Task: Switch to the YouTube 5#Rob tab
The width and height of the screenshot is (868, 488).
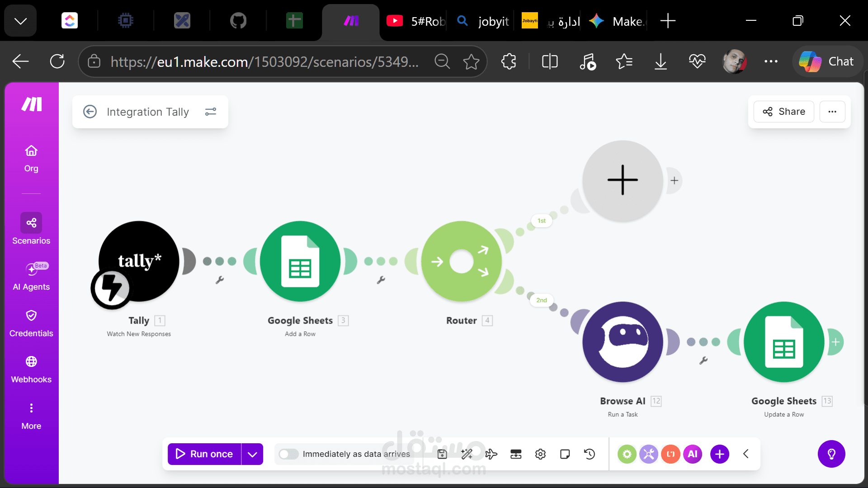Action: point(415,21)
